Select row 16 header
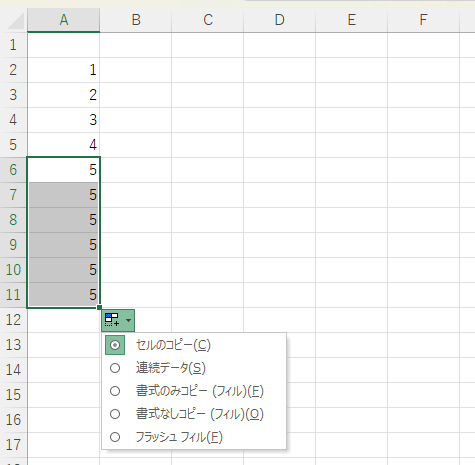475x465 pixels. pyautogui.click(x=13, y=420)
